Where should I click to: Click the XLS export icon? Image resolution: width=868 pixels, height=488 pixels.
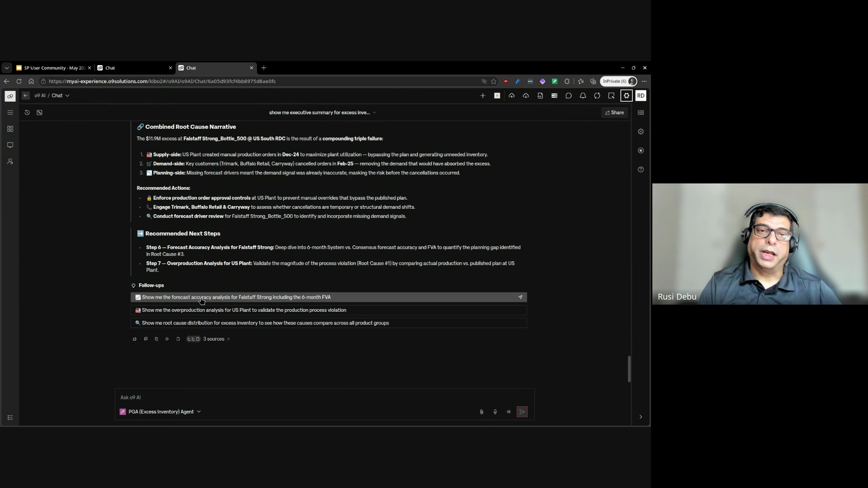pos(540,96)
